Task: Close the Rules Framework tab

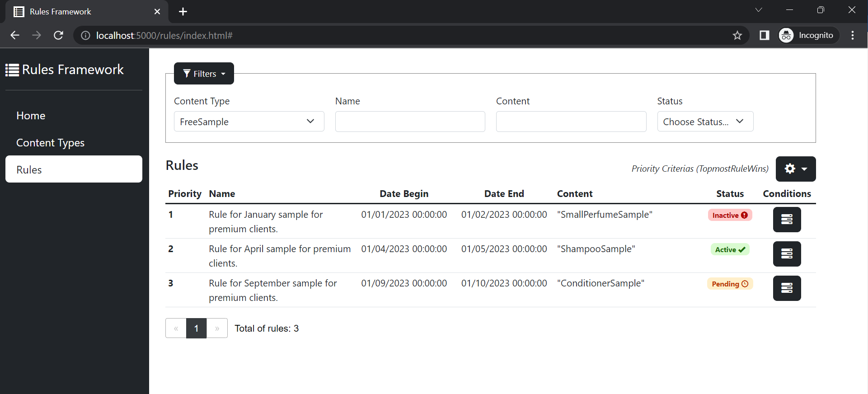Action: [x=157, y=12]
